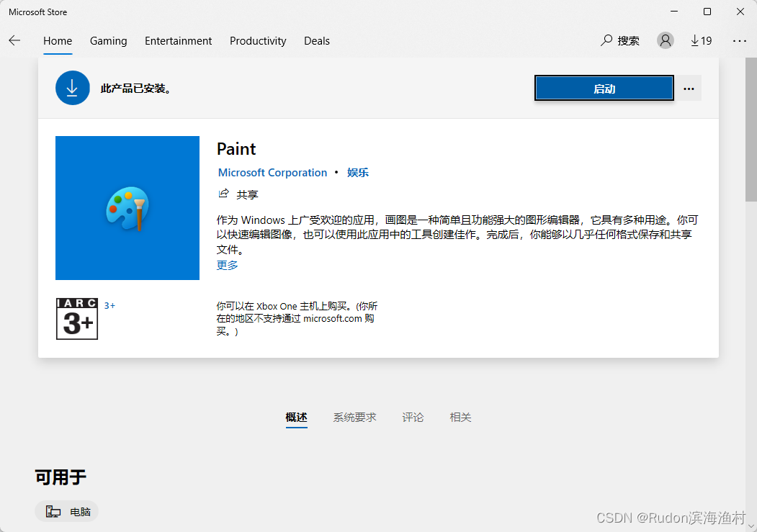The image size is (757, 532).
Task: Open the top-right See more menu
Action: pos(739,41)
